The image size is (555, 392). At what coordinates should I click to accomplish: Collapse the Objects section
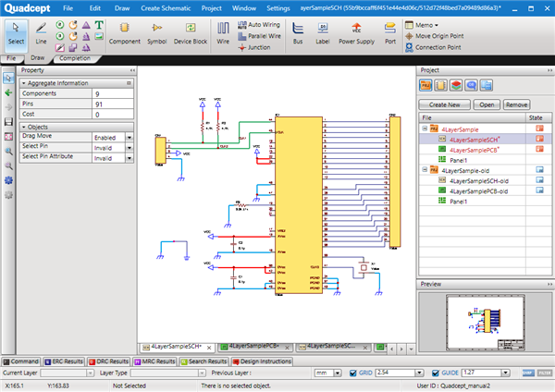(x=24, y=127)
